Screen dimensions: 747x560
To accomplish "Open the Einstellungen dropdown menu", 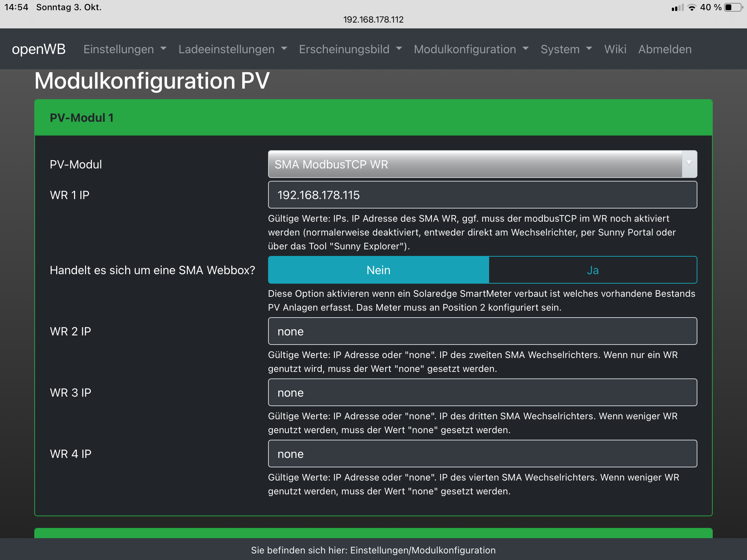I will 125,49.
